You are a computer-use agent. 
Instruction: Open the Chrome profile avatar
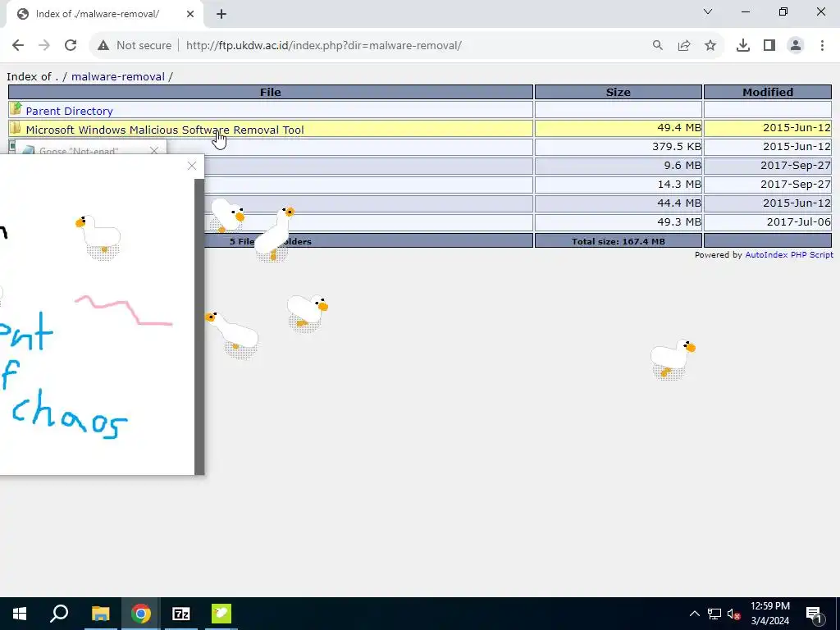796,46
